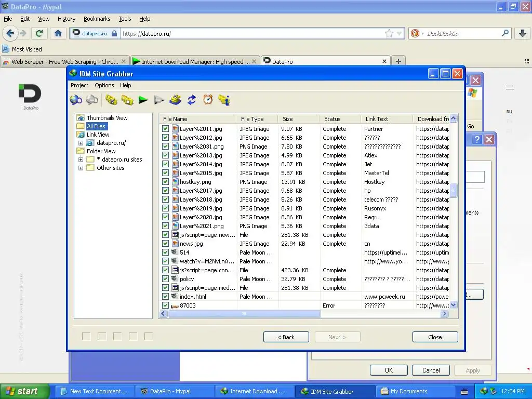The image size is (532, 399).
Task: Click the vertical scrollbar thumb in the file list
Action: (x=453, y=190)
